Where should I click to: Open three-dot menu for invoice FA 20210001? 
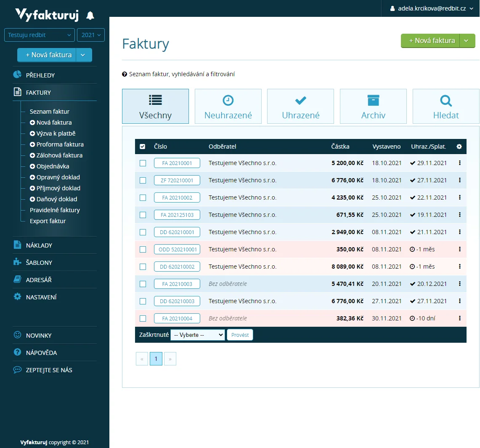[x=459, y=163]
